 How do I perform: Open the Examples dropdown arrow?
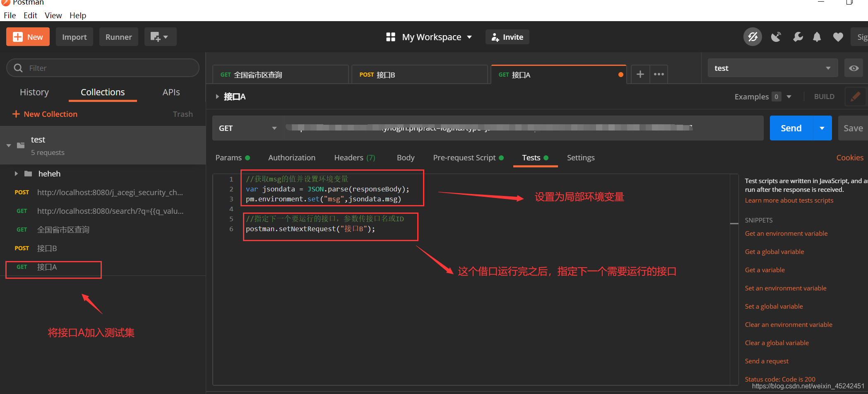click(789, 97)
